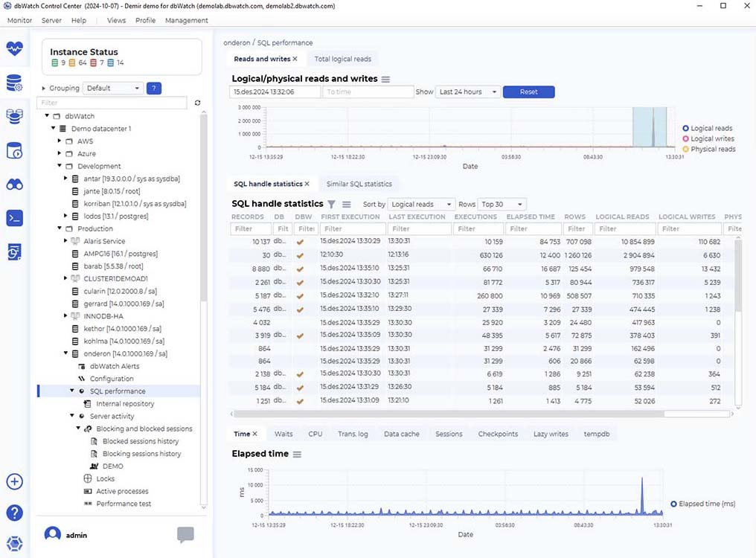756x558 pixels.
Task: Open the Server menu
Action: [51, 20]
